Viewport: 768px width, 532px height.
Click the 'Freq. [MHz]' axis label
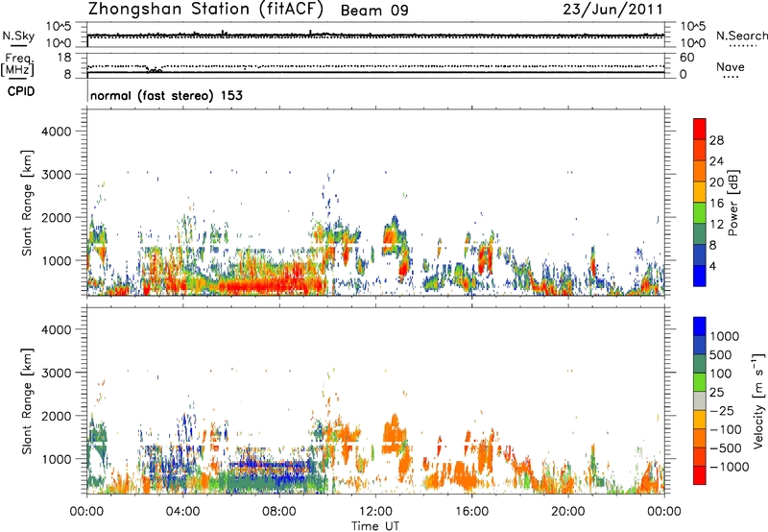pyautogui.click(x=18, y=64)
